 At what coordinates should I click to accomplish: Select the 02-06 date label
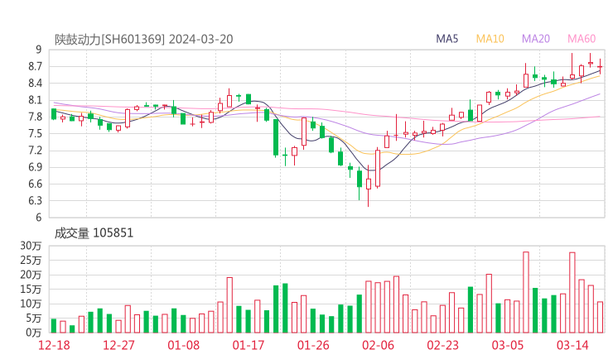point(378,345)
